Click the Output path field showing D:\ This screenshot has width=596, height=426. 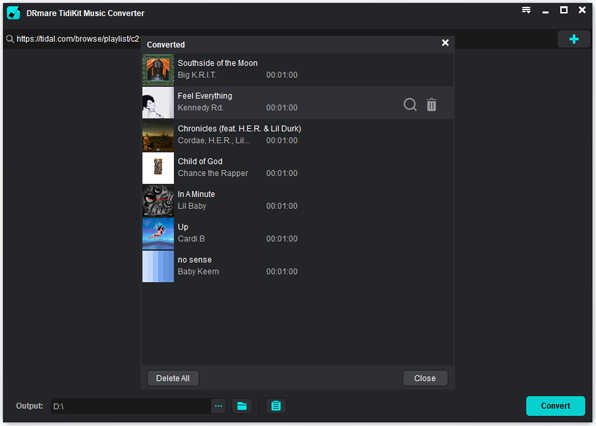tap(131, 406)
